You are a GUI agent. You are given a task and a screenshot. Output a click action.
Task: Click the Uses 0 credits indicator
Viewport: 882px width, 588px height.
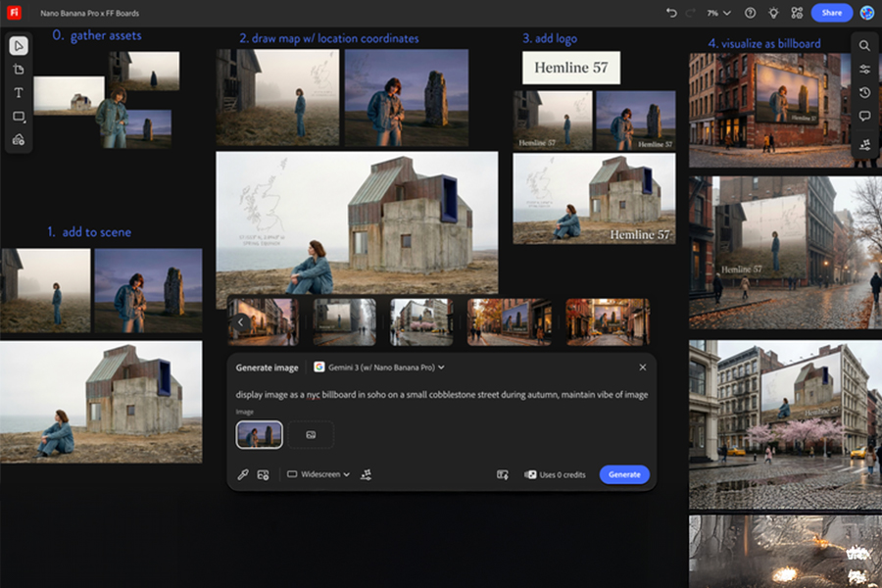555,475
